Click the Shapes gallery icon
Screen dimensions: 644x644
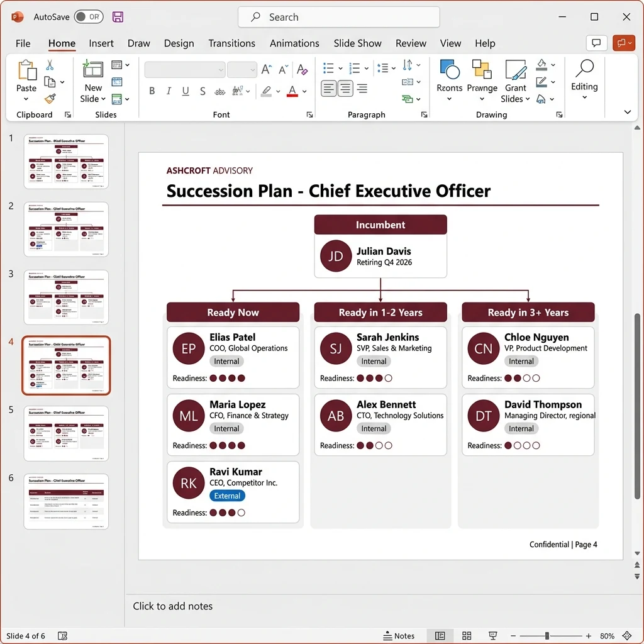pos(449,69)
